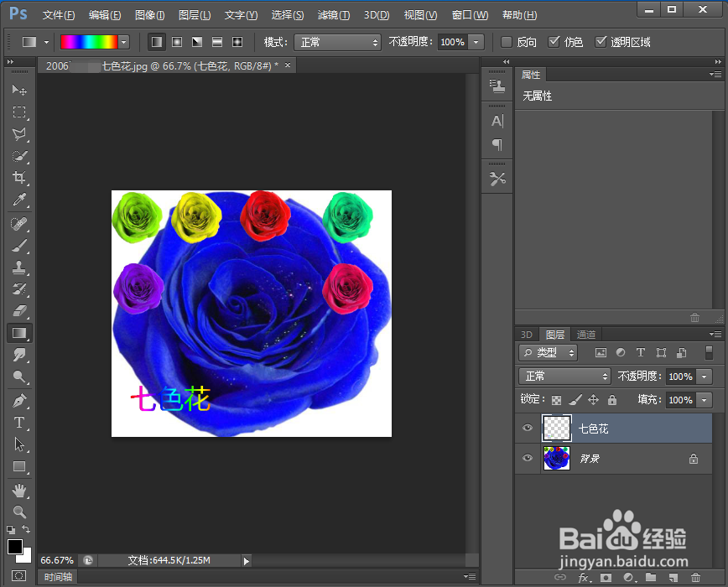Select the Hand tool
This screenshot has height=587, width=728.
[19, 491]
